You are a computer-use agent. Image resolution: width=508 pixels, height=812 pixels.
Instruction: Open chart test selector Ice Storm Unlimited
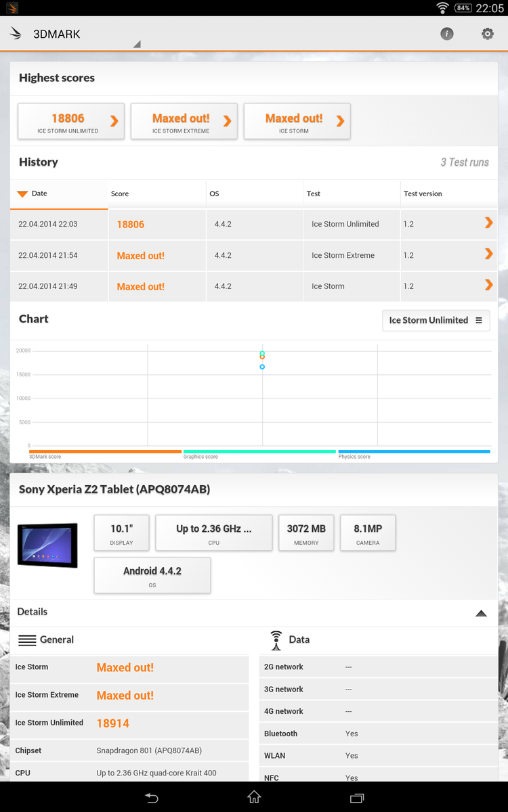(436, 320)
